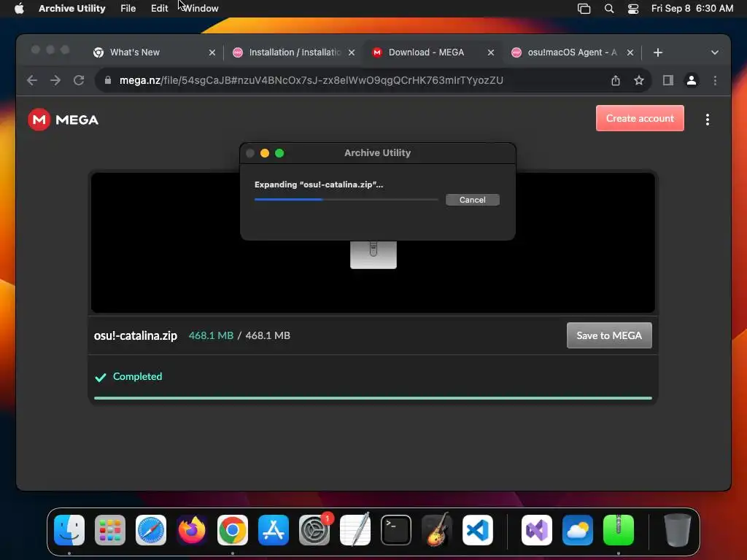Reload the MEGA page
Image resolution: width=747 pixels, height=560 pixels.
click(79, 80)
